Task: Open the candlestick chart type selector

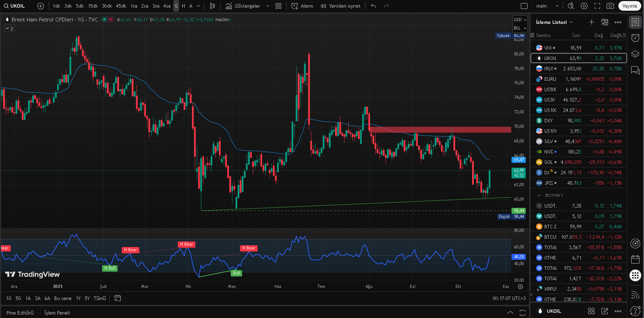Action: pos(212,6)
